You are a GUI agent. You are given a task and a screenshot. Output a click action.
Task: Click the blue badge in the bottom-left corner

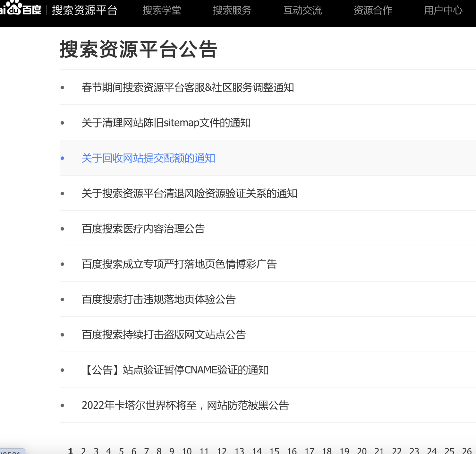pyautogui.click(x=11, y=451)
